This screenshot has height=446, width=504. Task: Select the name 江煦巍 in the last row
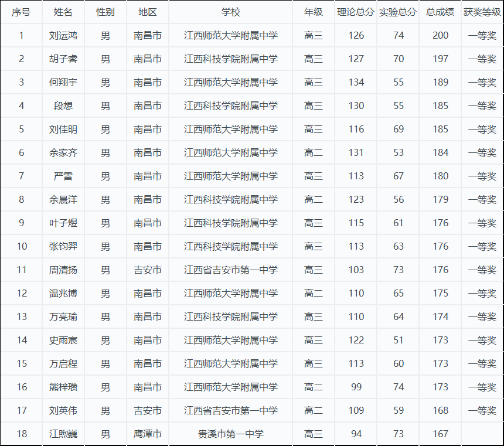(63, 434)
